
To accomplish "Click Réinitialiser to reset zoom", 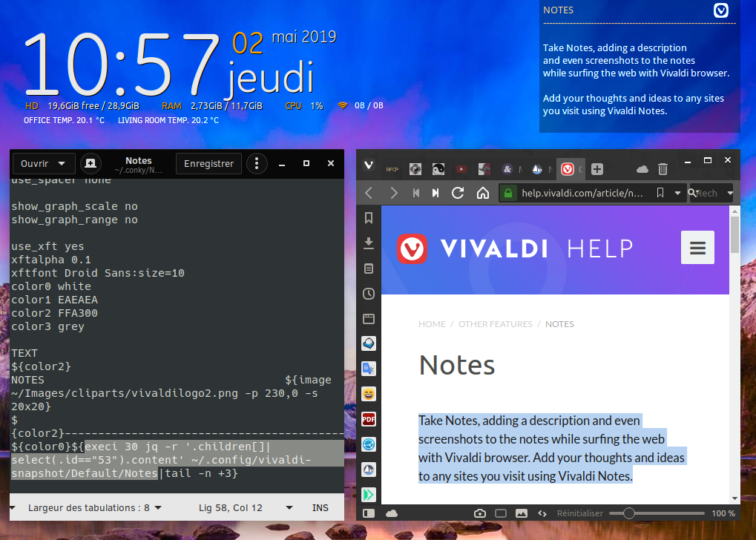I will pos(579,513).
